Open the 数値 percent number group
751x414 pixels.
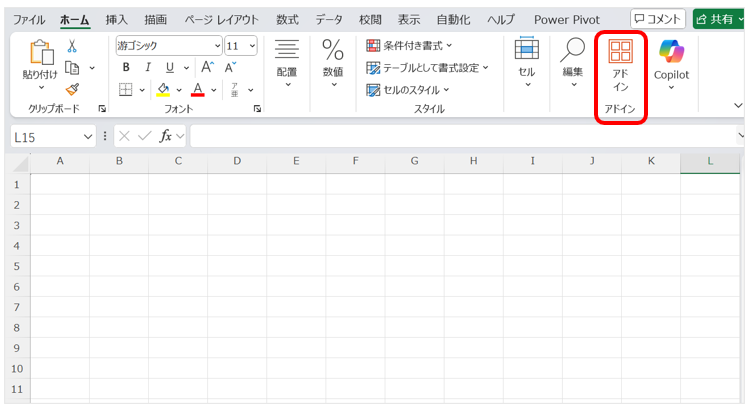click(x=333, y=63)
